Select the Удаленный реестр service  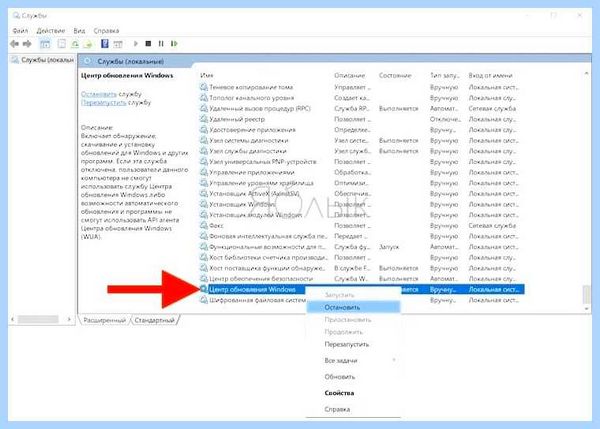[x=237, y=119]
